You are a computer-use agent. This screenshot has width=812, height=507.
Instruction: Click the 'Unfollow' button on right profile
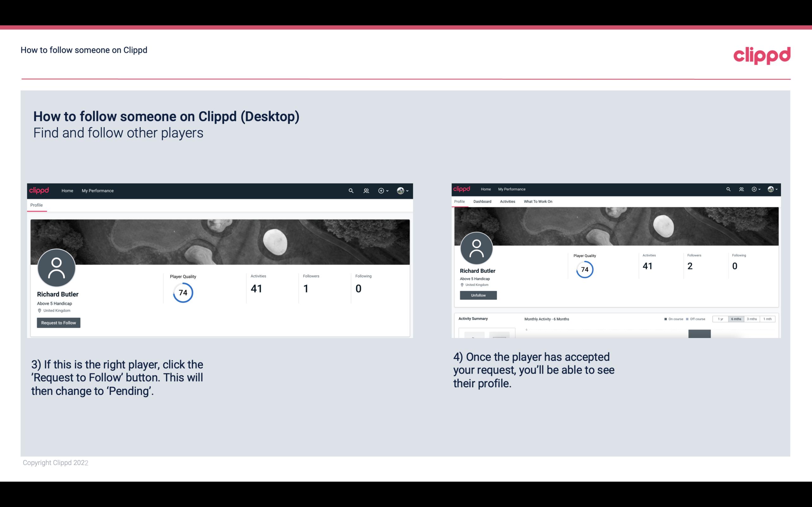coord(477,295)
